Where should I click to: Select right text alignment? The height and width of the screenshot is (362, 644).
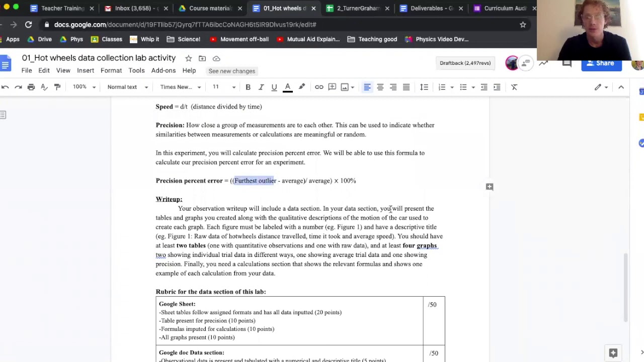click(393, 87)
